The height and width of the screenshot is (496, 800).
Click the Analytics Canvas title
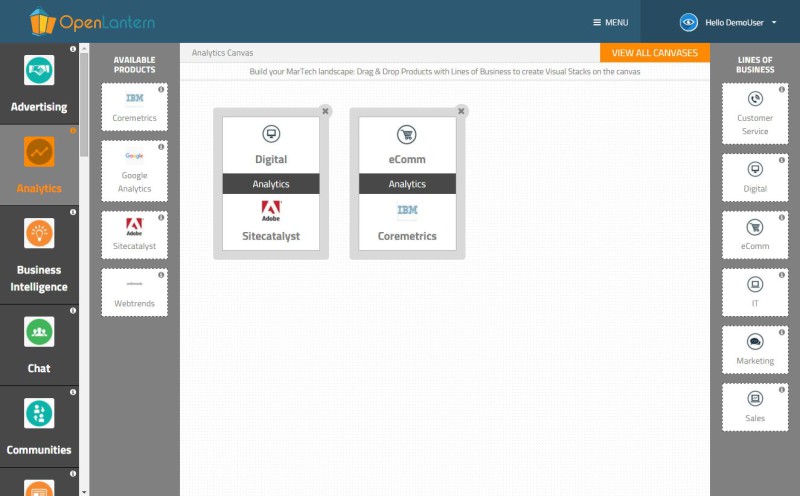(x=222, y=53)
